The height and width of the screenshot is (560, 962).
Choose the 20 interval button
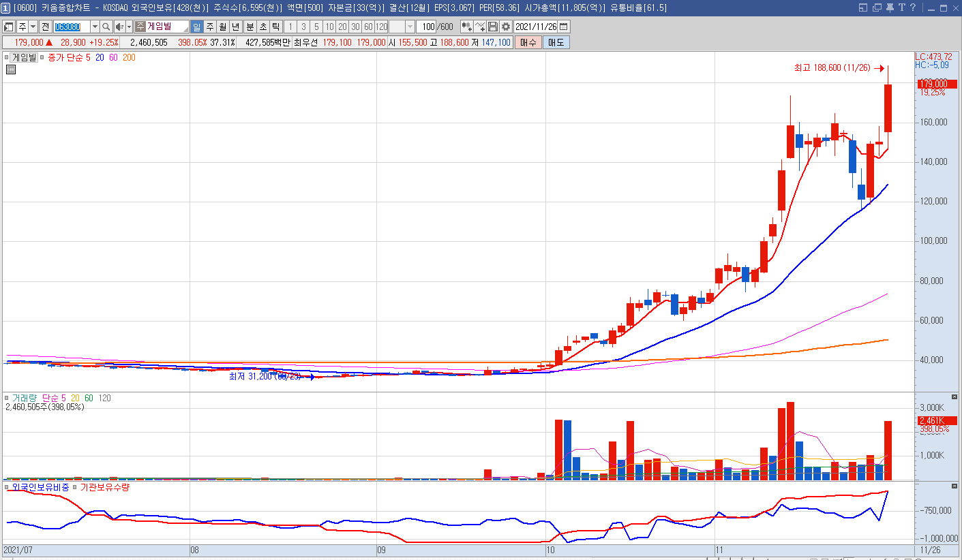tap(342, 27)
